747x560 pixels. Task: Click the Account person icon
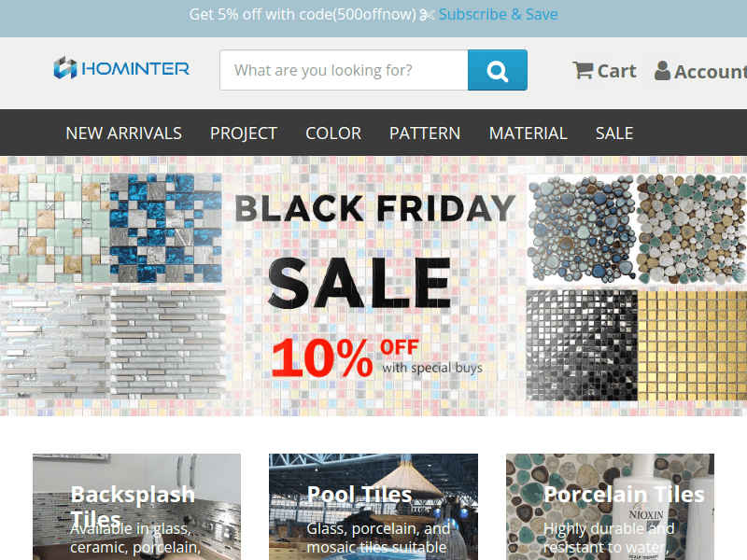[x=662, y=71]
